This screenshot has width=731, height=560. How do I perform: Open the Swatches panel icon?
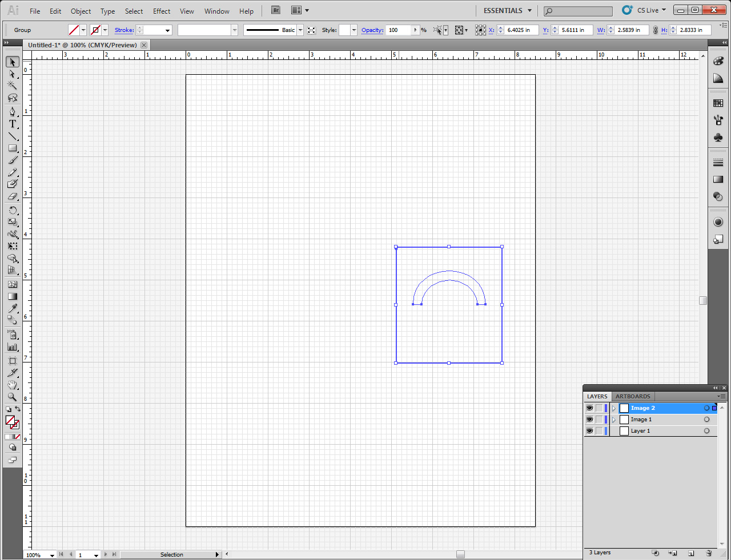click(x=718, y=103)
